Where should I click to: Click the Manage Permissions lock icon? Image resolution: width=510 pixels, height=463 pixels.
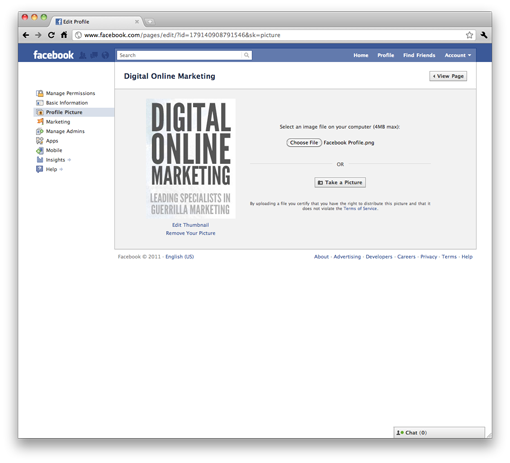[x=40, y=93]
